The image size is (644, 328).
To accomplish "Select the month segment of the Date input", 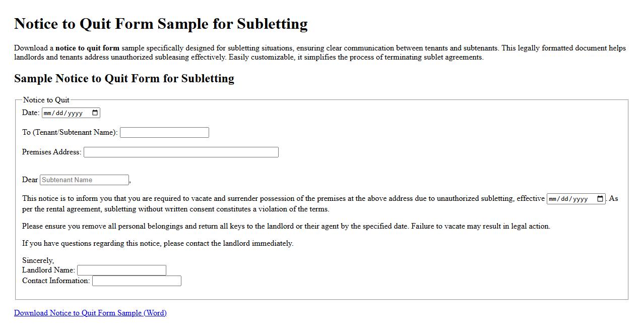I will tap(46, 113).
